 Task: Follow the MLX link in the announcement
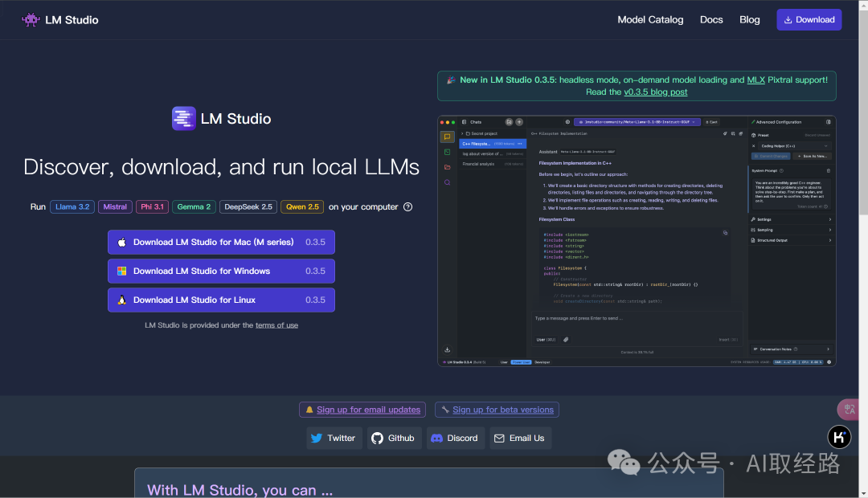click(755, 80)
